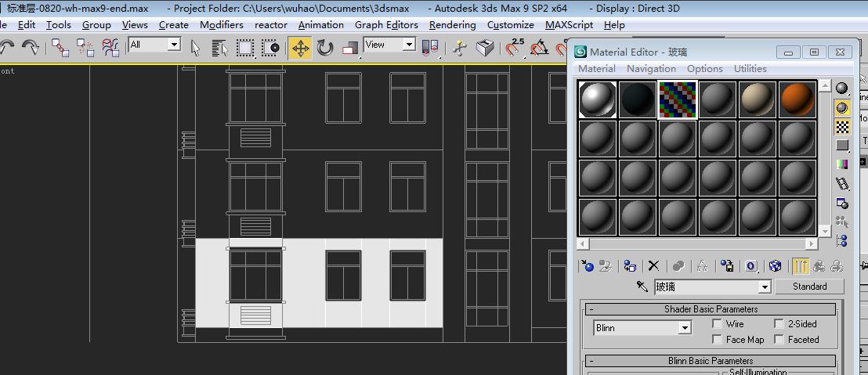The width and height of the screenshot is (868, 375).
Task: Open Select by Name list tool
Action: [220, 48]
